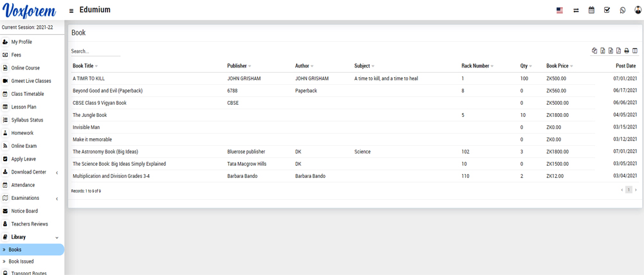Click the switch arrows icon in header
Viewport: 644px width, 275px height.
click(576, 10)
